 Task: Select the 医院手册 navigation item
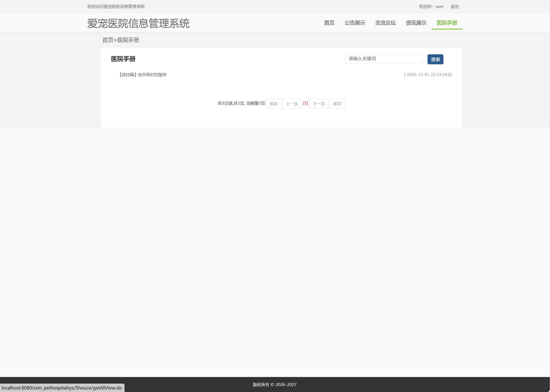446,23
